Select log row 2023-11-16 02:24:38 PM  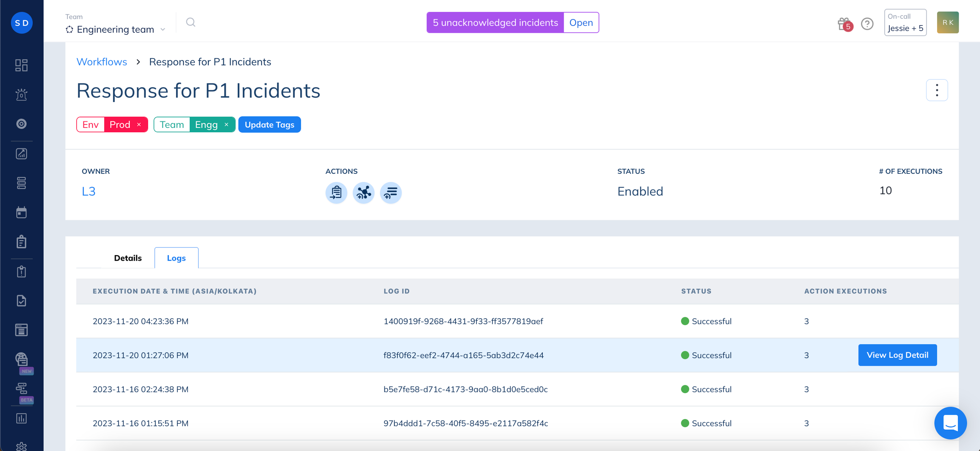tap(517, 389)
